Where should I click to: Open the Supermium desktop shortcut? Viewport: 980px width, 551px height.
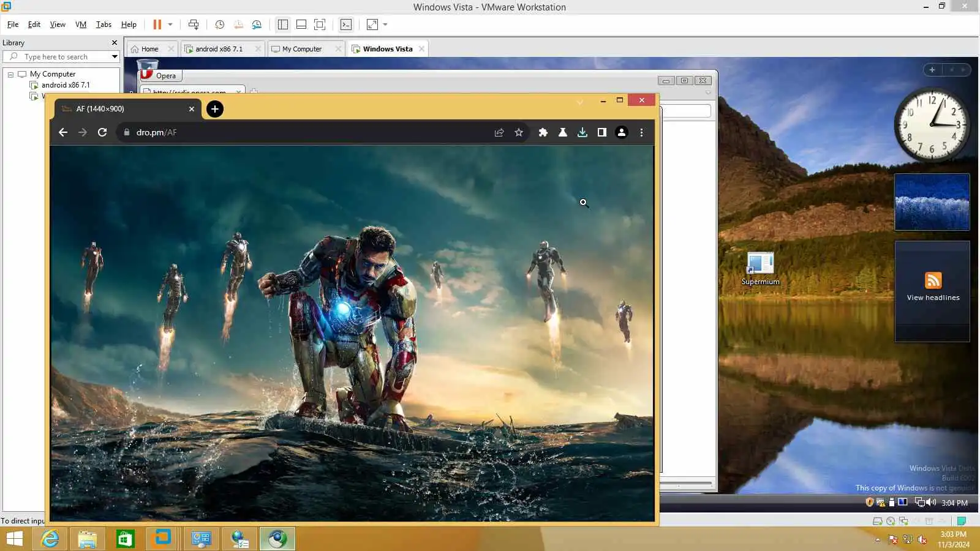coord(760,268)
